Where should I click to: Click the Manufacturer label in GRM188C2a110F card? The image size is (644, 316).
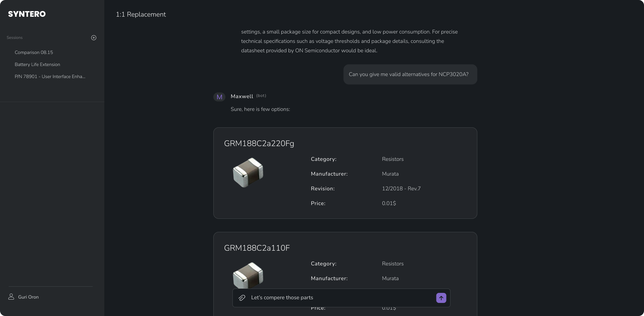point(329,278)
